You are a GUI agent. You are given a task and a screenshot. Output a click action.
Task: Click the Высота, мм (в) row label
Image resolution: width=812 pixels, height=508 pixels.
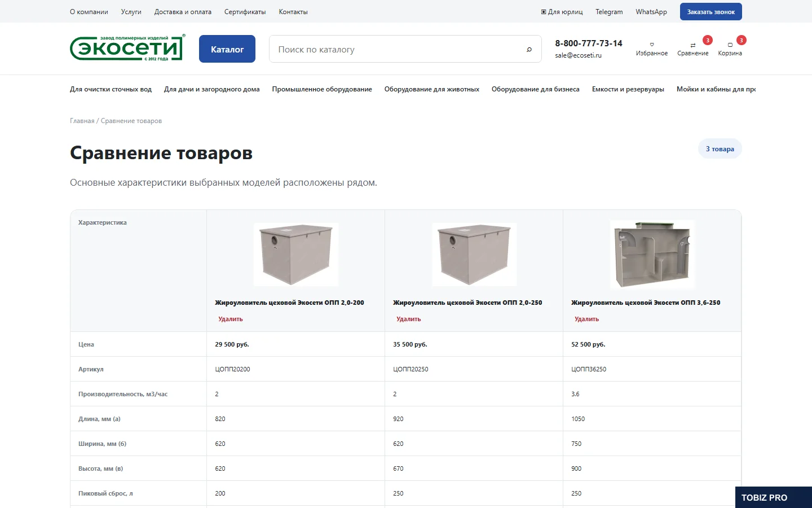click(x=100, y=468)
